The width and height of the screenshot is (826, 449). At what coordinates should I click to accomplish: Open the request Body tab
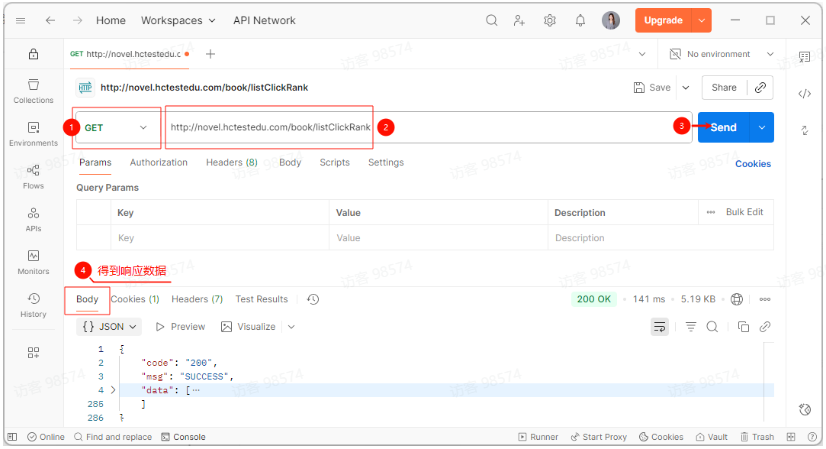(290, 162)
